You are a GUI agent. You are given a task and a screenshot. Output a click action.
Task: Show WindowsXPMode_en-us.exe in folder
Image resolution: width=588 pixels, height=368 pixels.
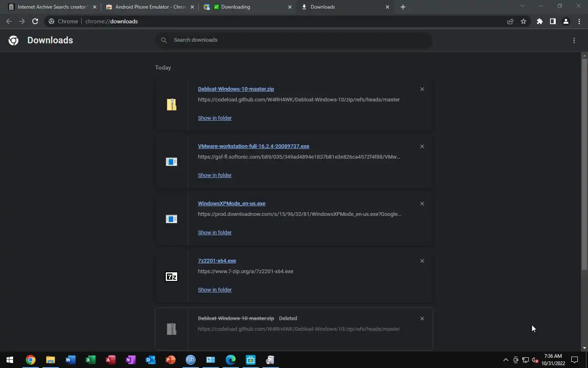pyautogui.click(x=215, y=232)
